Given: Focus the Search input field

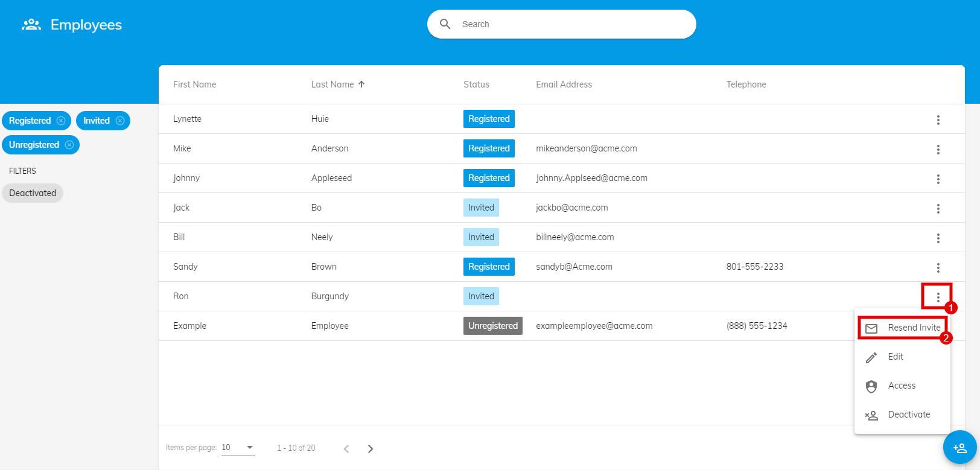Looking at the screenshot, I should tap(561, 24).
